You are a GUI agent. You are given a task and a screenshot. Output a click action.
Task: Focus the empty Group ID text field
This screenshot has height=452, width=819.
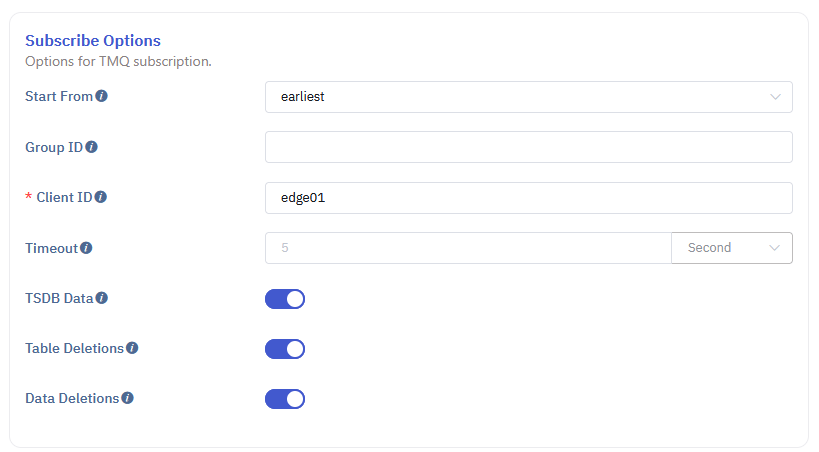[528, 147]
